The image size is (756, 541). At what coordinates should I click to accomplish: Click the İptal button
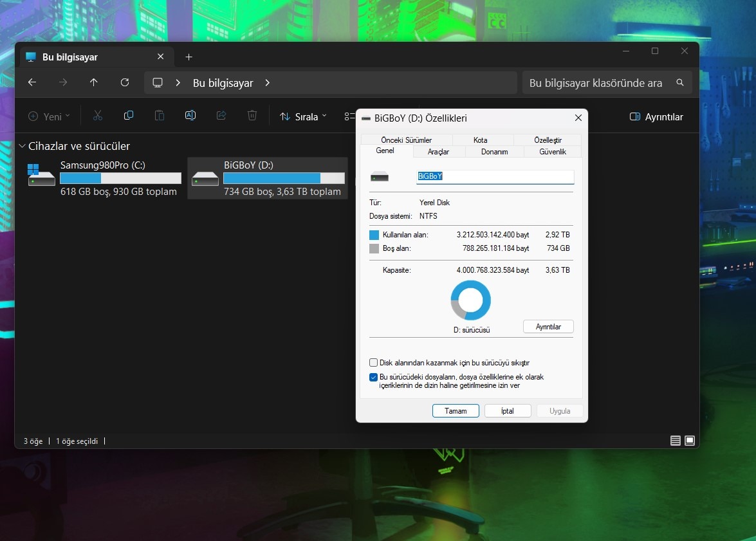click(507, 411)
